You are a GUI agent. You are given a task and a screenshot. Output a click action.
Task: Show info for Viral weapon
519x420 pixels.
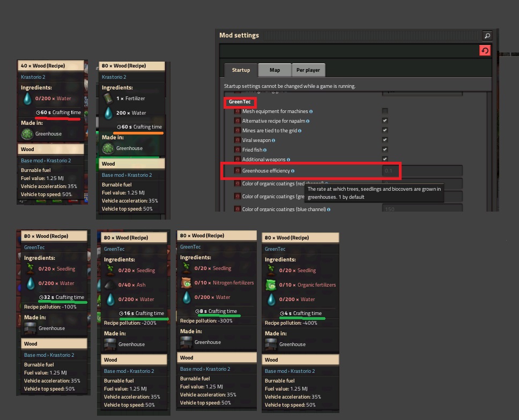tap(273, 140)
